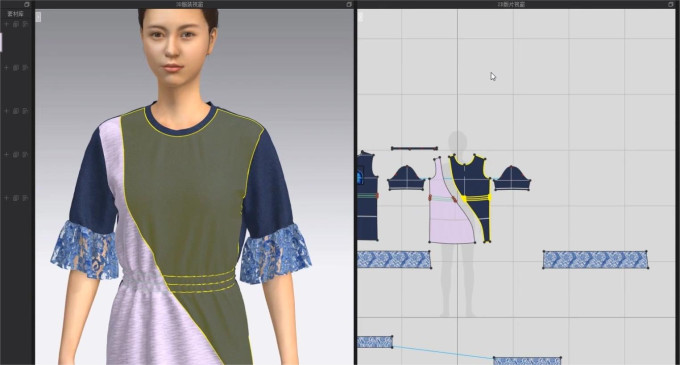Screen dimensions: 680x365
Task: Undock the 3D garment window
Action: 349,4
